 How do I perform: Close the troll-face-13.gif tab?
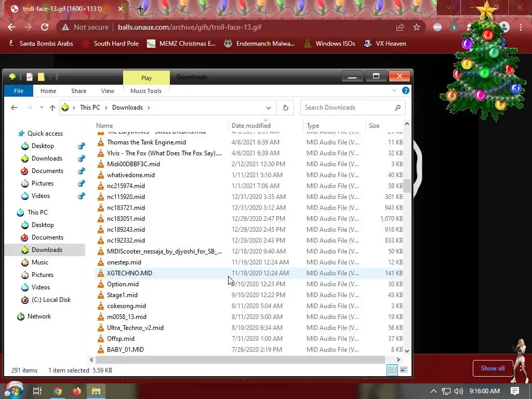click(x=121, y=9)
